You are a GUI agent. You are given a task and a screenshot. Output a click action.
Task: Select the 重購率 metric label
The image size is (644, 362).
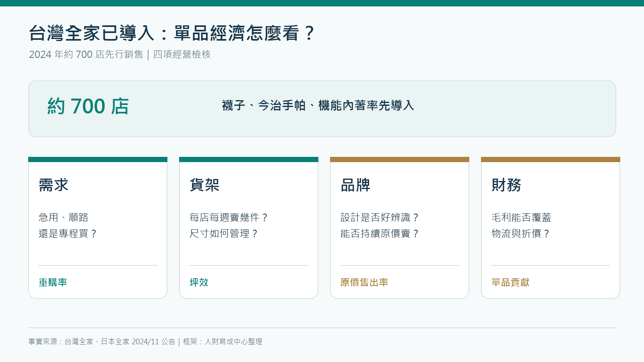53,282
